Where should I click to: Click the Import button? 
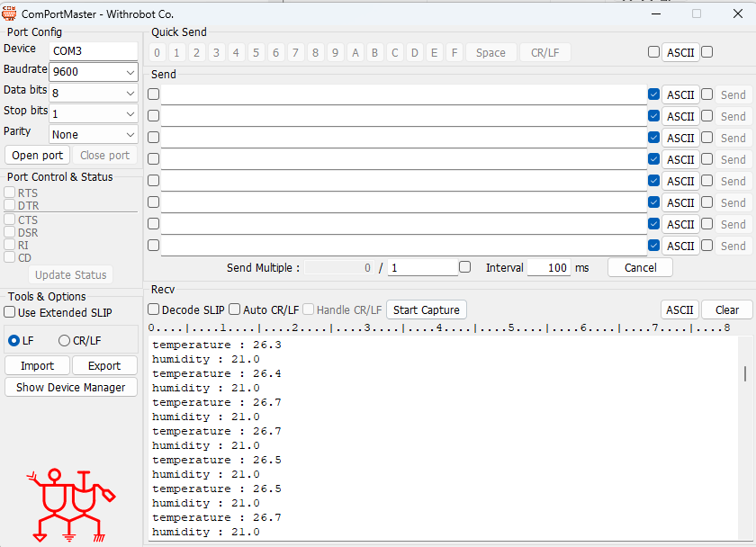(x=38, y=366)
